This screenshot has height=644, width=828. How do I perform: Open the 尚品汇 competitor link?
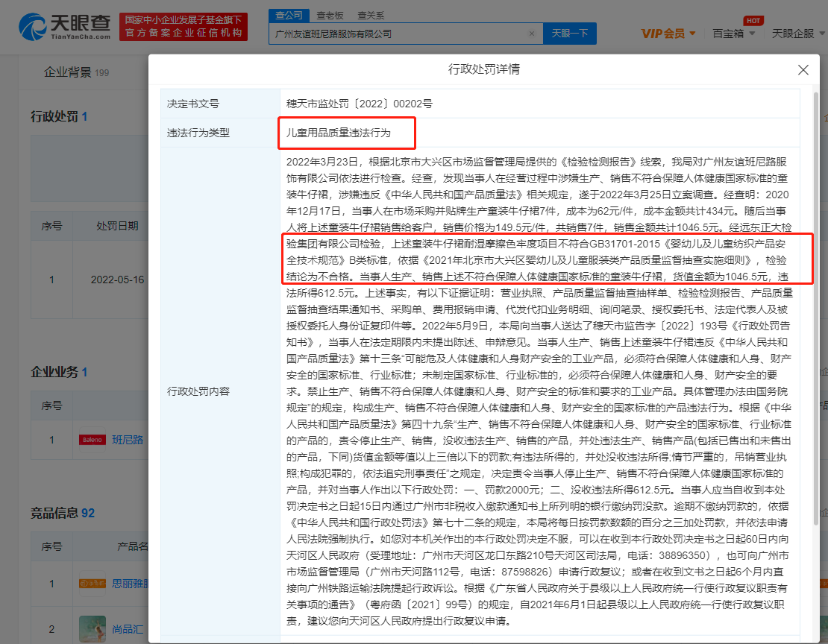click(x=127, y=628)
